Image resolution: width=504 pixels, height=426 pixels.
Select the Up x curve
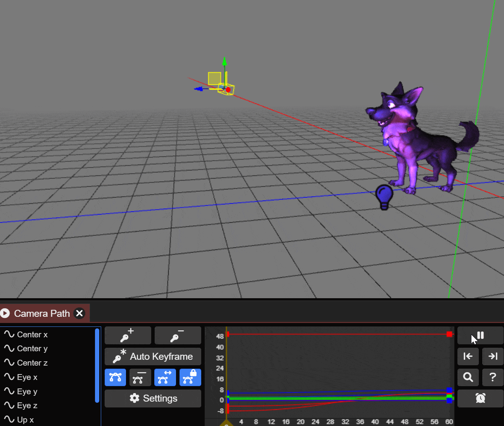(48, 420)
